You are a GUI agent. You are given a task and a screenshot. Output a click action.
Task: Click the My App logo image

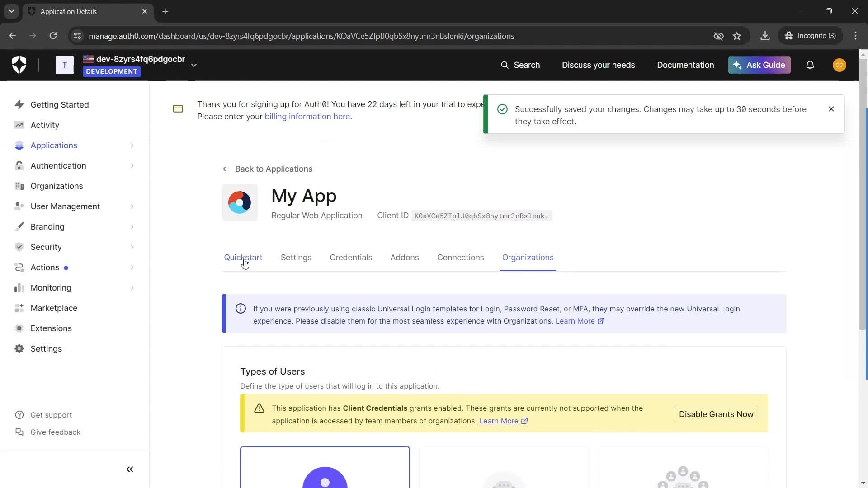click(240, 202)
